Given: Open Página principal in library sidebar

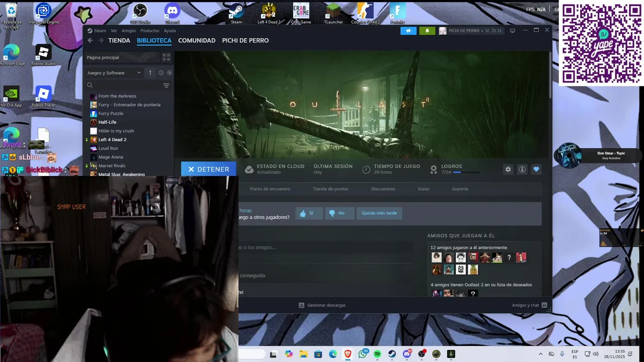Looking at the screenshot, I should point(122,57).
